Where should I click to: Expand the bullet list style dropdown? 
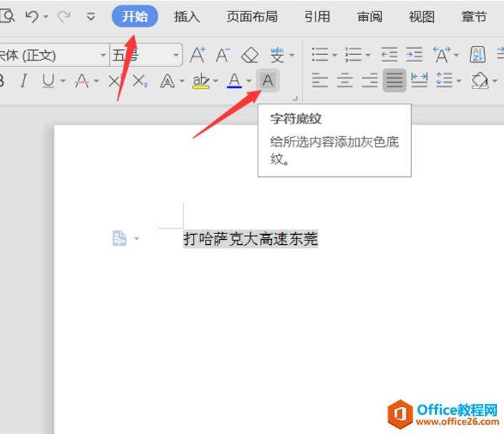pos(334,55)
